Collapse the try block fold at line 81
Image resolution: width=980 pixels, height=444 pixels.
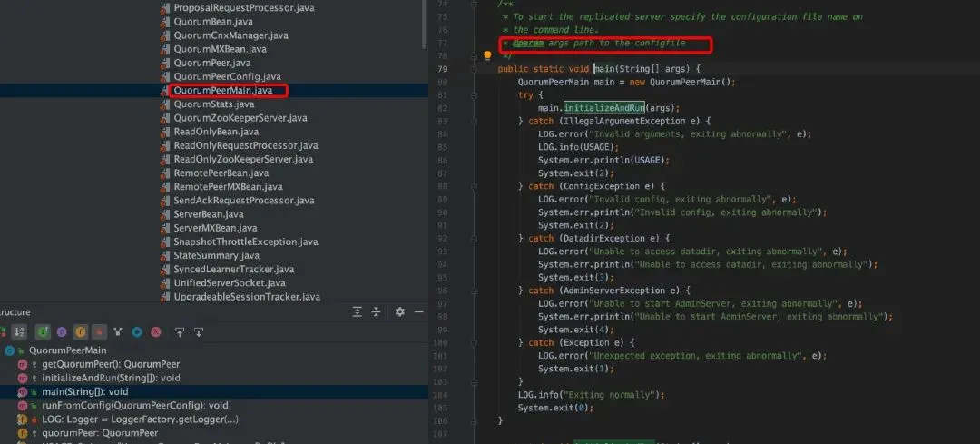click(x=475, y=95)
